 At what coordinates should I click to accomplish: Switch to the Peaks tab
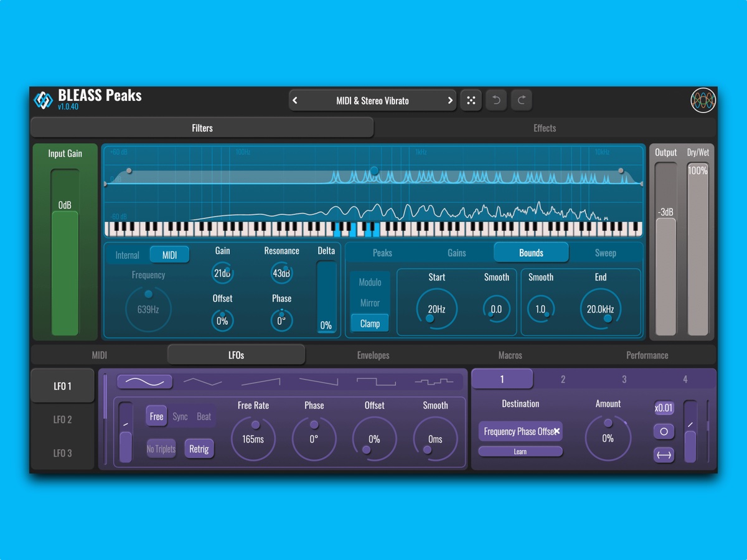[382, 253]
